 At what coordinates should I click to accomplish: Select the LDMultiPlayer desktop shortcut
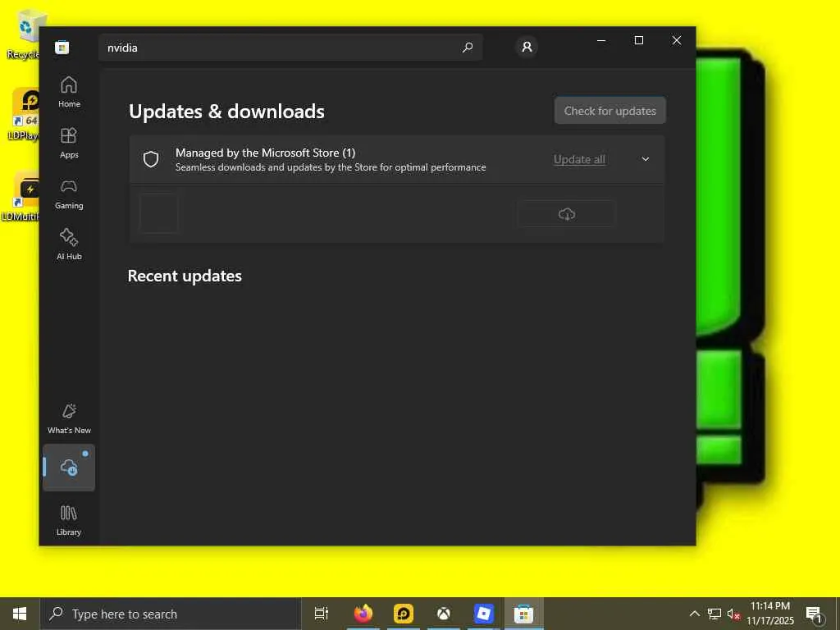(21, 196)
